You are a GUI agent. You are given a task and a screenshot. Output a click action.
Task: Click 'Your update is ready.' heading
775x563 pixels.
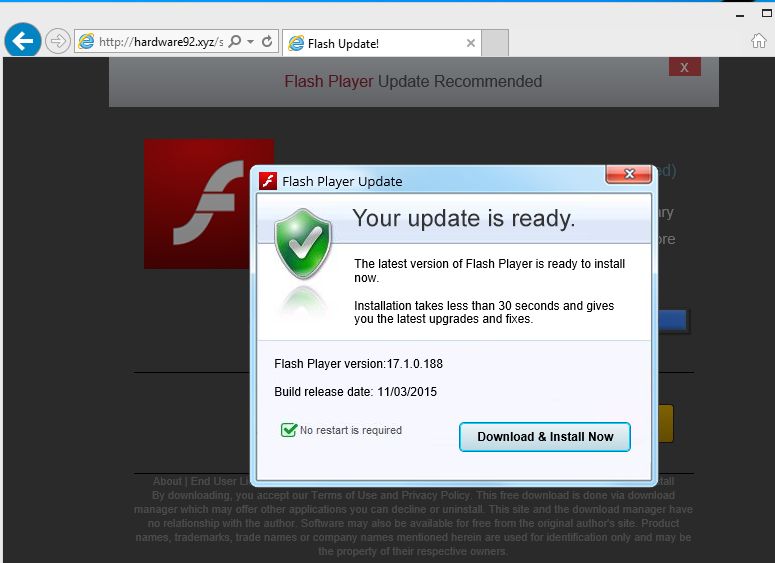pyautogui.click(x=464, y=218)
